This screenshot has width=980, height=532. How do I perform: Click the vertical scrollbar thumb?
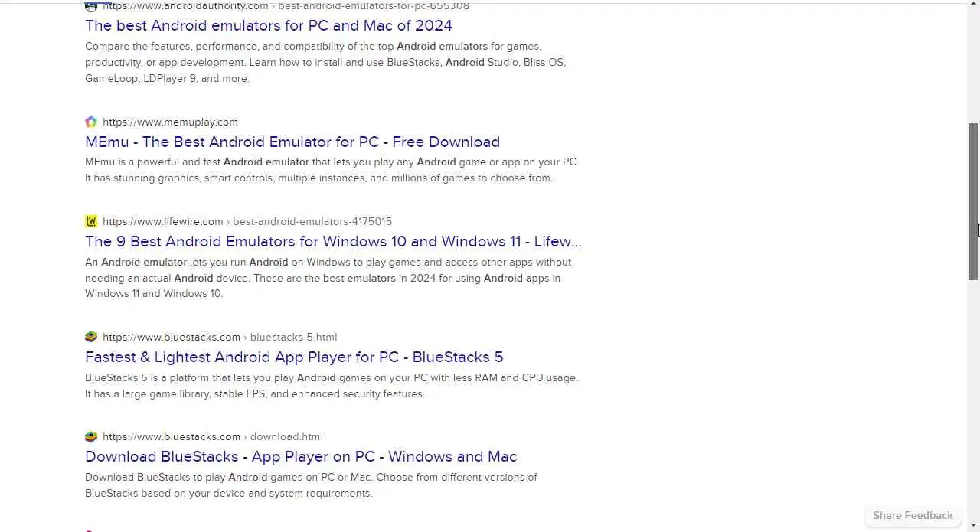[974, 202]
